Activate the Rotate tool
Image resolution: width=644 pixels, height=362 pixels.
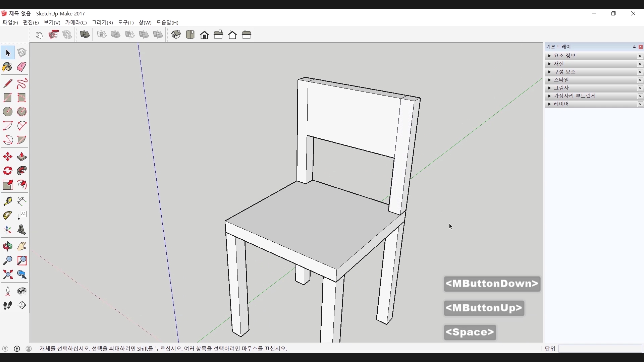pyautogui.click(x=7, y=171)
